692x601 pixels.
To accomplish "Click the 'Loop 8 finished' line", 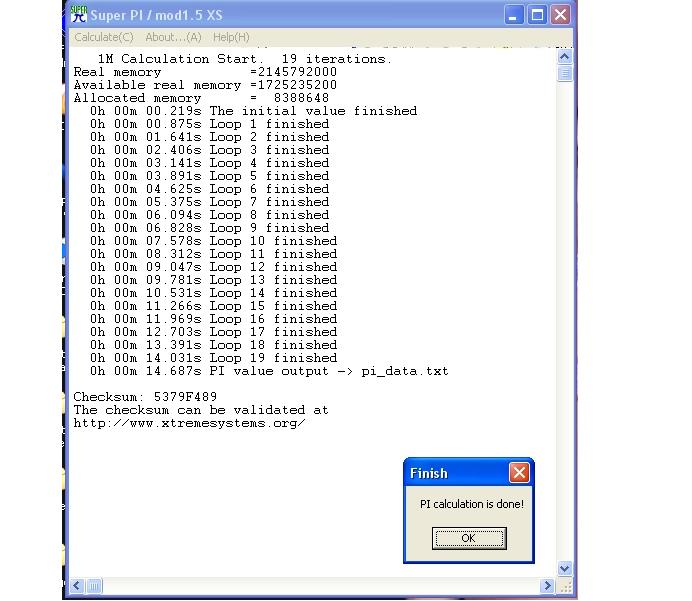I will 210,215.
